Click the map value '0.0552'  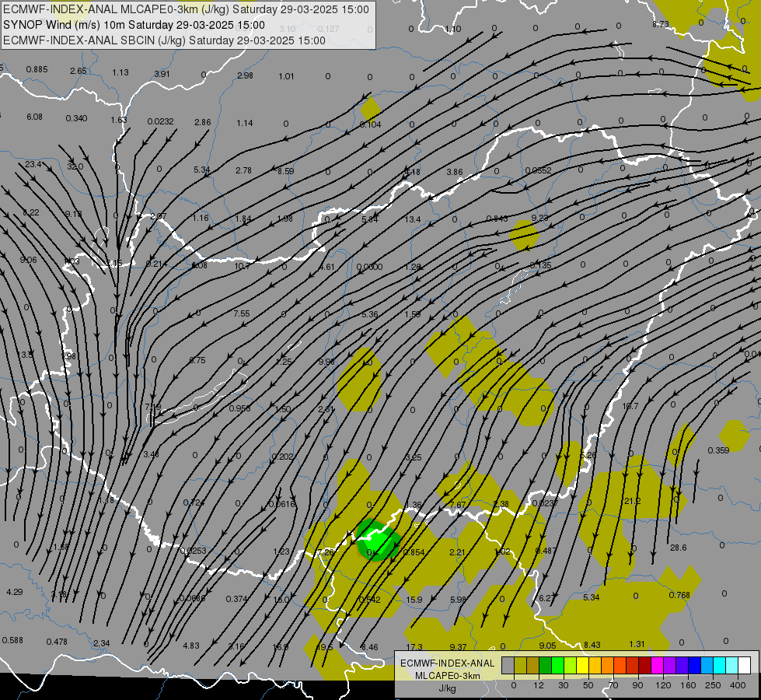(x=538, y=170)
